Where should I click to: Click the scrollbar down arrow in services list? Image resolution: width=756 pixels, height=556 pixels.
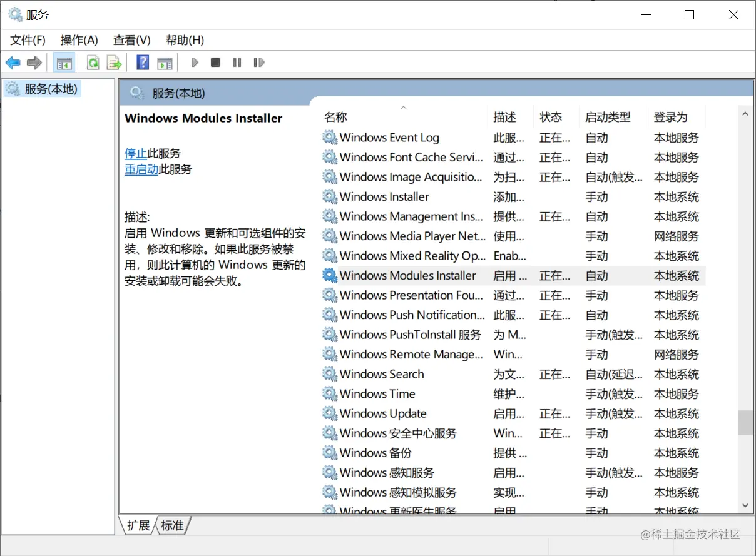click(745, 505)
